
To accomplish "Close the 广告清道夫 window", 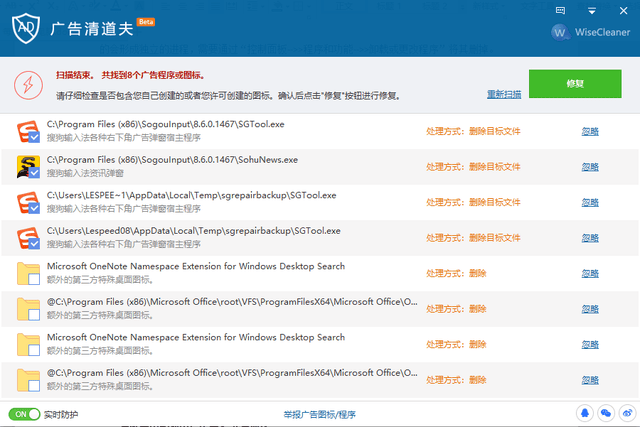I will pyautogui.click(x=623, y=11).
